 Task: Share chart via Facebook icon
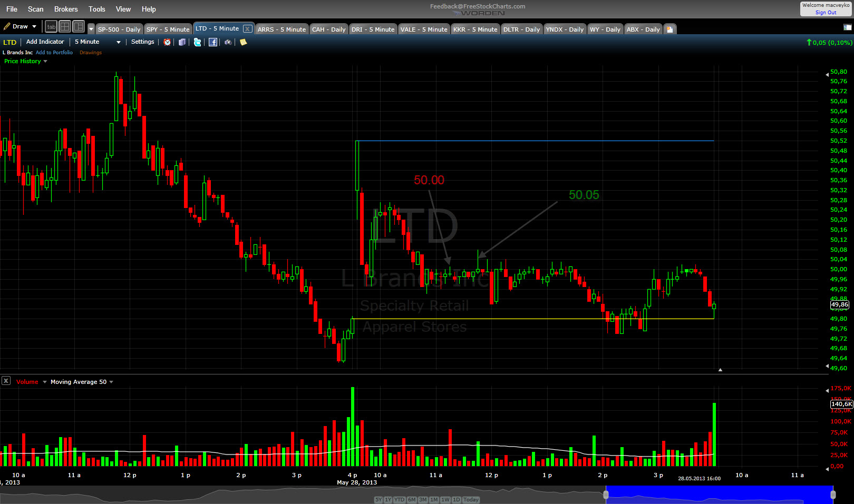(213, 42)
